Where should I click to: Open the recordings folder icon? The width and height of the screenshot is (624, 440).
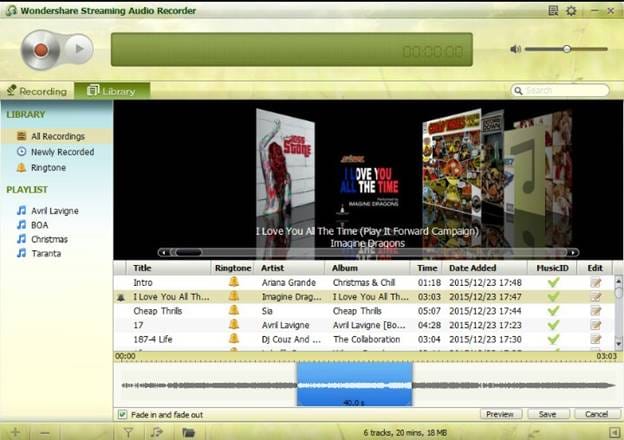pos(188,432)
